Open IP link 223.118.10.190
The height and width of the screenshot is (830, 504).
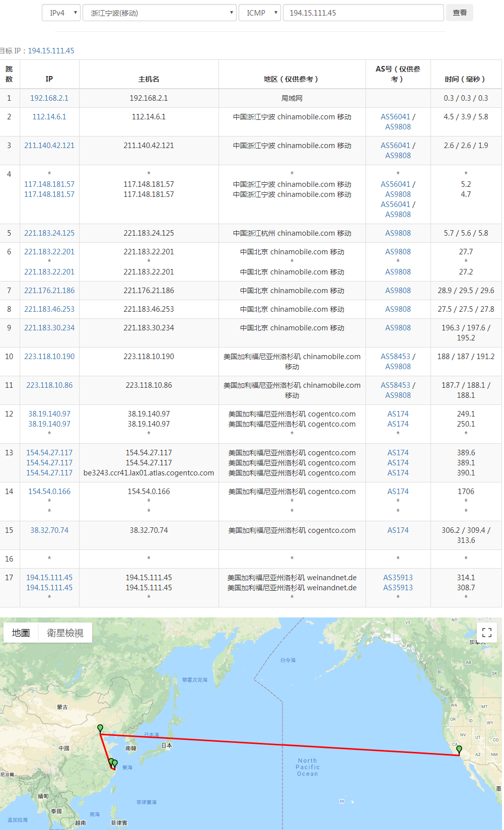(x=49, y=357)
